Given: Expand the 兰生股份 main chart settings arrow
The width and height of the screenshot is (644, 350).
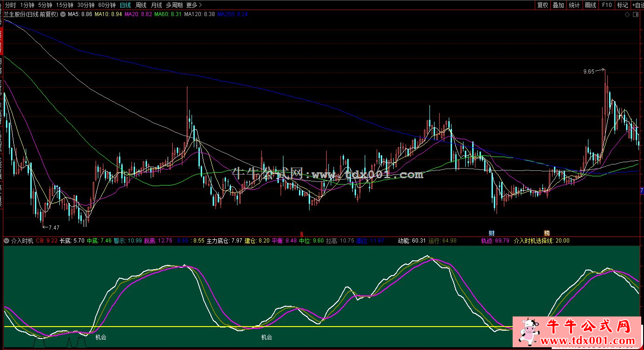Looking at the screenshot, I should [x=63, y=14].
